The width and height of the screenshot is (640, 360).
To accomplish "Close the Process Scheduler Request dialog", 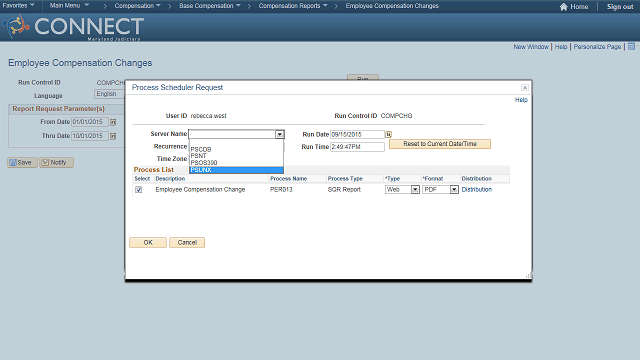I will (x=525, y=87).
